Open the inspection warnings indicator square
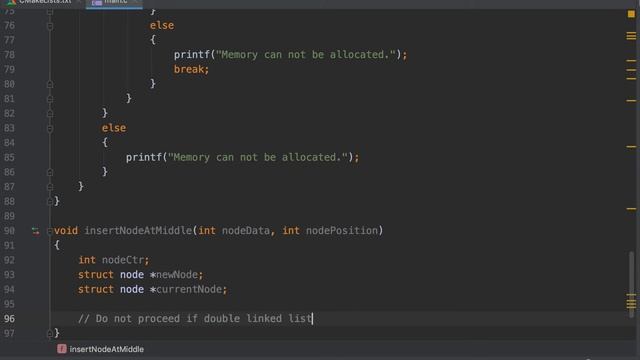The height and width of the screenshot is (360, 640). pyautogui.click(x=631, y=14)
